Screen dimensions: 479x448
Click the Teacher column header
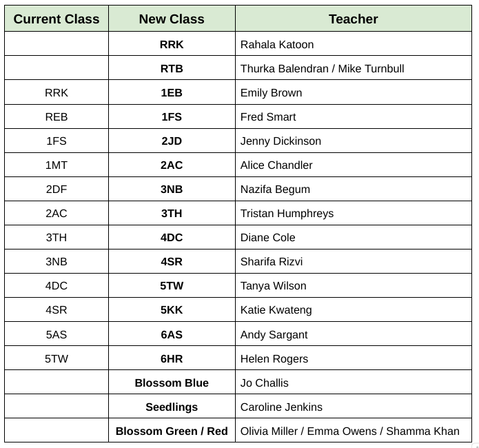[x=353, y=19]
